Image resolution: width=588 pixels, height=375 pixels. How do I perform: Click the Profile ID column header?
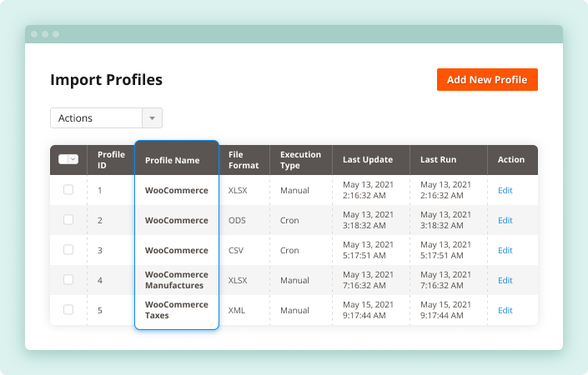click(x=111, y=160)
